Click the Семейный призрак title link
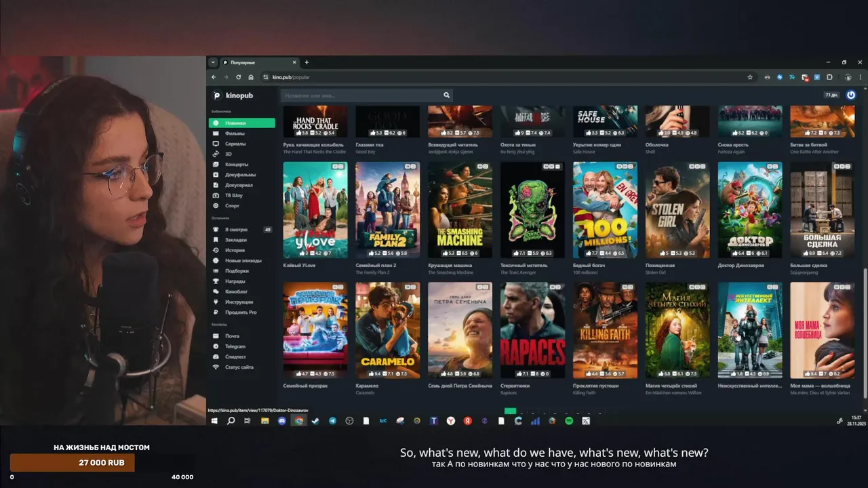 click(x=305, y=386)
